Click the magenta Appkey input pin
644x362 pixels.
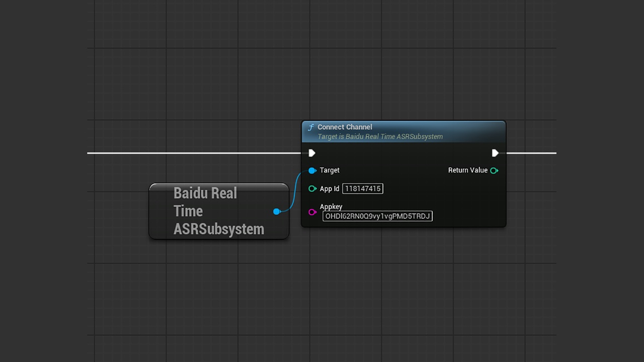(312, 212)
